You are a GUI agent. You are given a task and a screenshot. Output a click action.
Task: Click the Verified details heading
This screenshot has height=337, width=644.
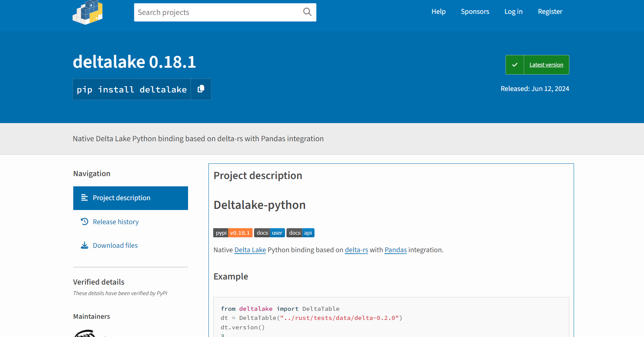(99, 282)
